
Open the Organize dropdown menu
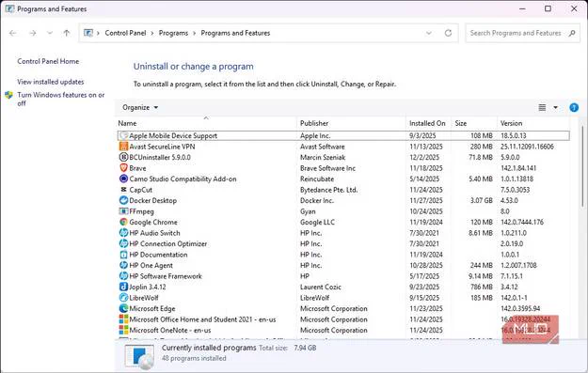[x=140, y=107]
